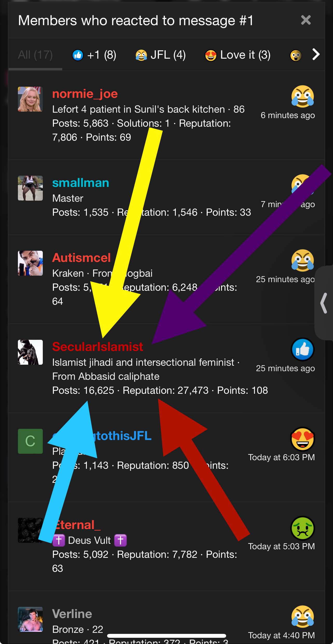Click normie_joe's avatar thumbnail
Screen dimensions: 333x644
(x=30, y=99)
